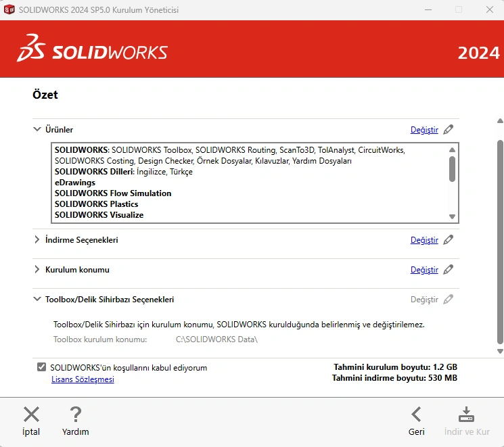
Task: Click the products list scroll down arrow
Action: tap(452, 216)
